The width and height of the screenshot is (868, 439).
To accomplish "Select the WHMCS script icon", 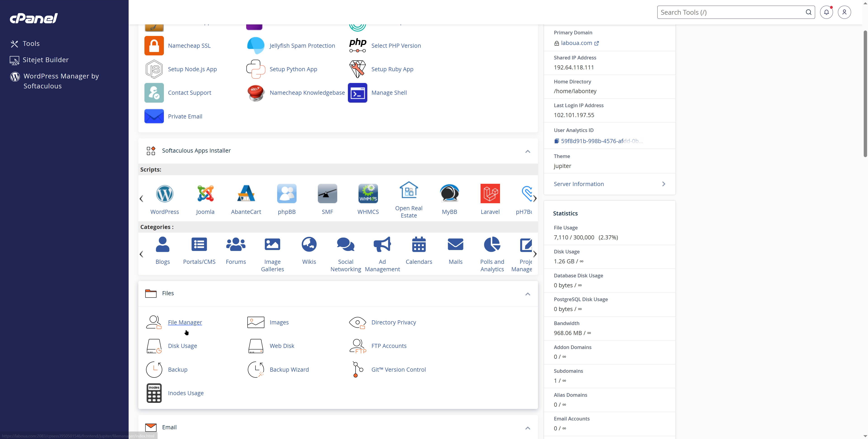I will coord(368,193).
